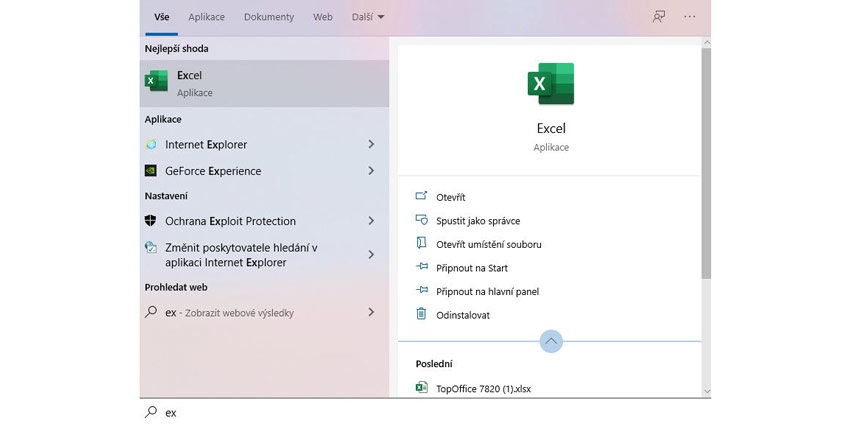Select Otevřít umístění souboru
The image size is (850, 425).
point(488,244)
